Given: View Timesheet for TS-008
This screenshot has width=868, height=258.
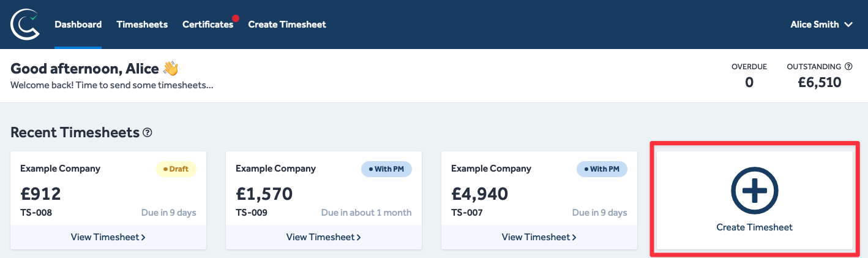Looking at the screenshot, I should (x=108, y=237).
